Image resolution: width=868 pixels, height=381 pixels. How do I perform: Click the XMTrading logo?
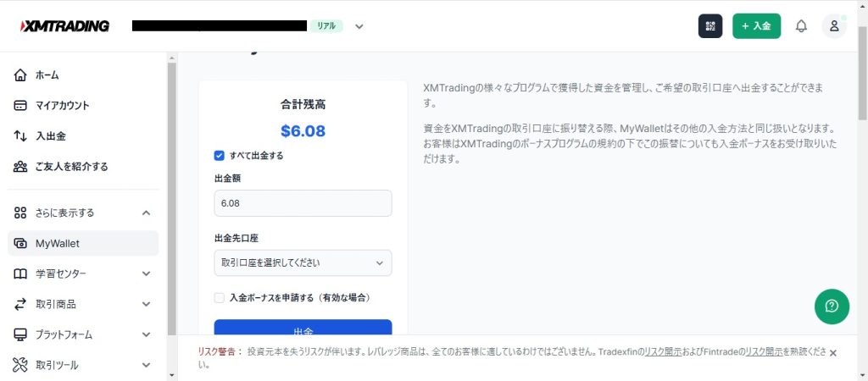(64, 26)
